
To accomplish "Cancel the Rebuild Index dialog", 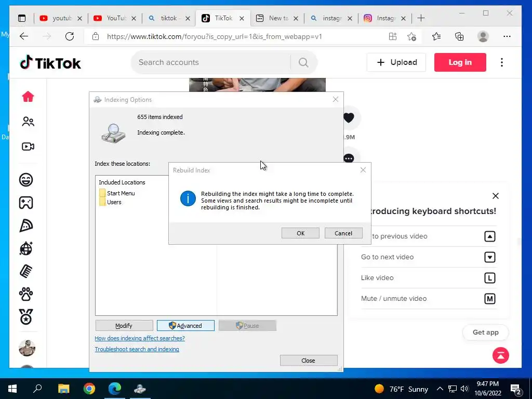I will [343, 233].
